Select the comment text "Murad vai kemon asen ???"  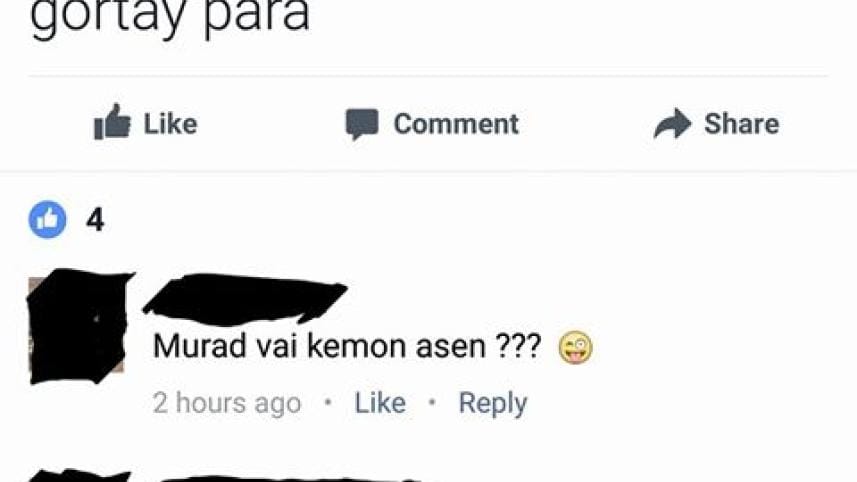point(347,346)
